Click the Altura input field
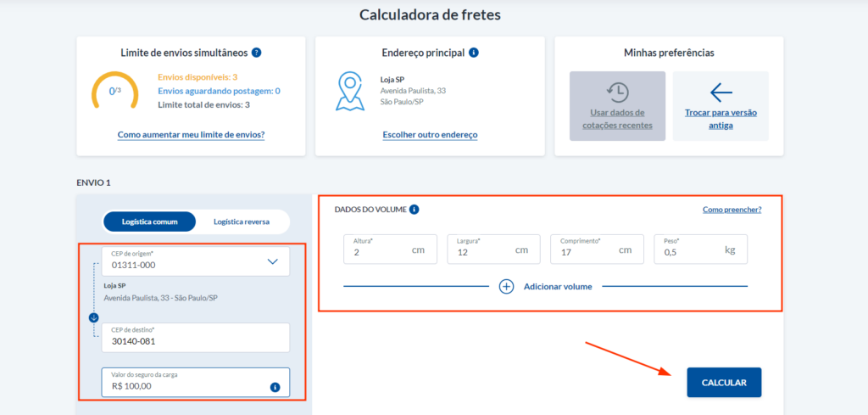This screenshot has width=868, height=415. [x=390, y=249]
